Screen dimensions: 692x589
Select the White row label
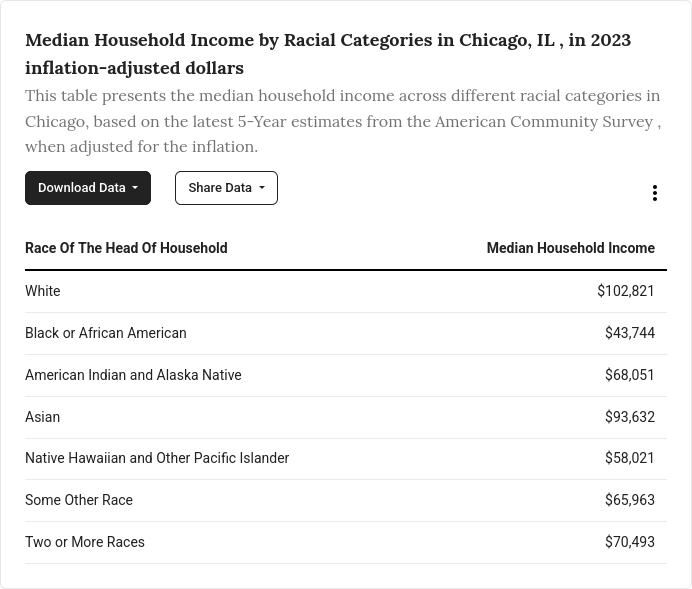point(43,291)
